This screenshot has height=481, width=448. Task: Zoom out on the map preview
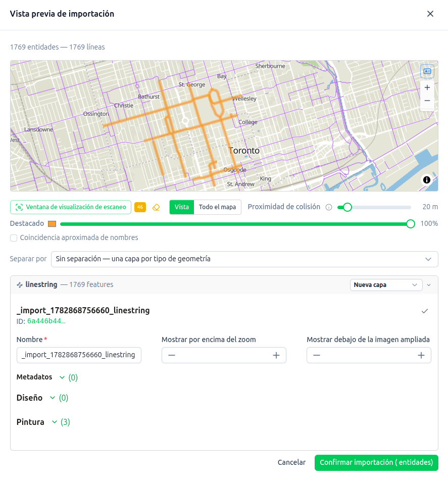click(x=427, y=101)
